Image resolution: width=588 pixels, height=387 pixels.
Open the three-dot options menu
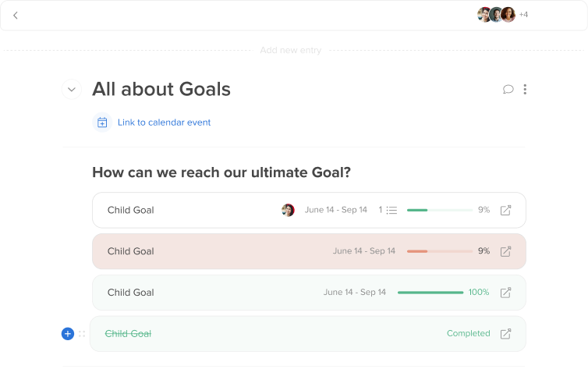click(x=525, y=89)
